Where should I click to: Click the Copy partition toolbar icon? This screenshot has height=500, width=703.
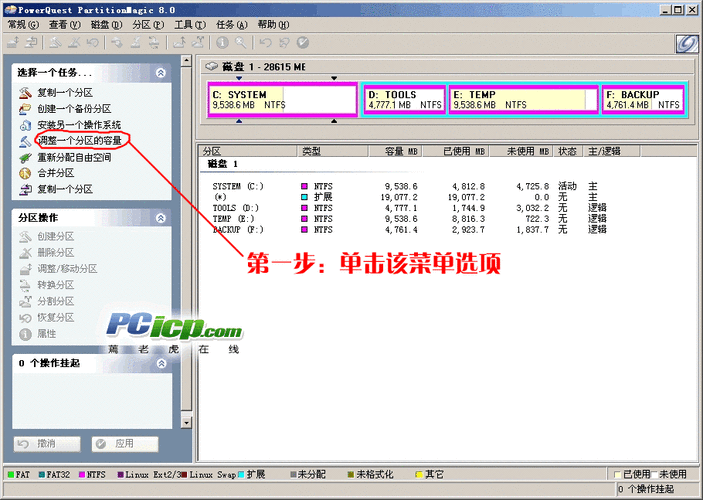[x=31, y=43]
